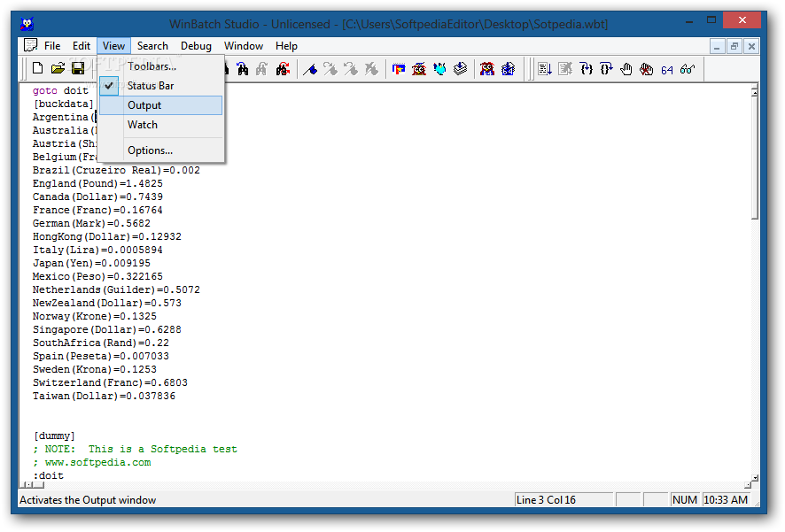Clear breakpoints with the crossed-out hand icon
This screenshot has width=785, height=532.
pyautogui.click(x=647, y=69)
